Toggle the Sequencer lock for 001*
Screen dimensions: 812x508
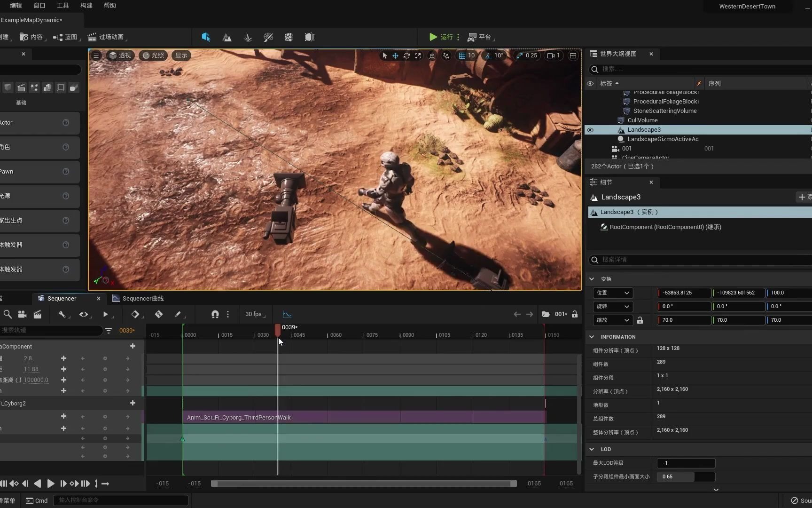(x=575, y=314)
